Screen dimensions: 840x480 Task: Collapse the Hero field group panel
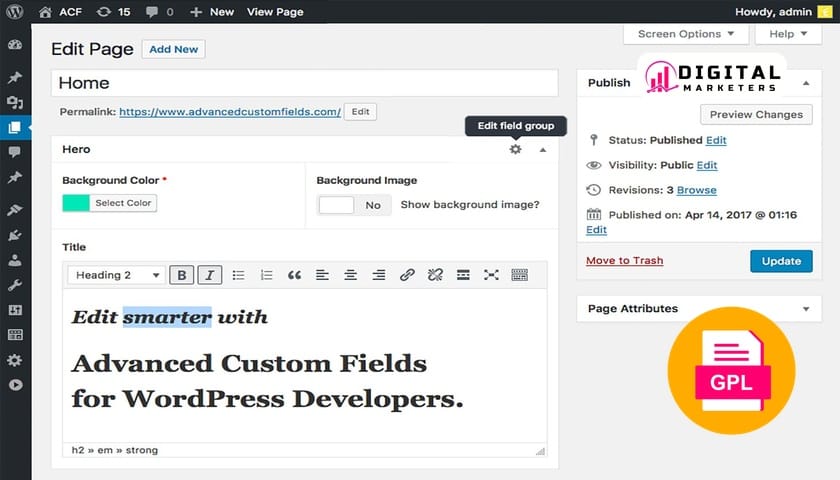(543, 149)
